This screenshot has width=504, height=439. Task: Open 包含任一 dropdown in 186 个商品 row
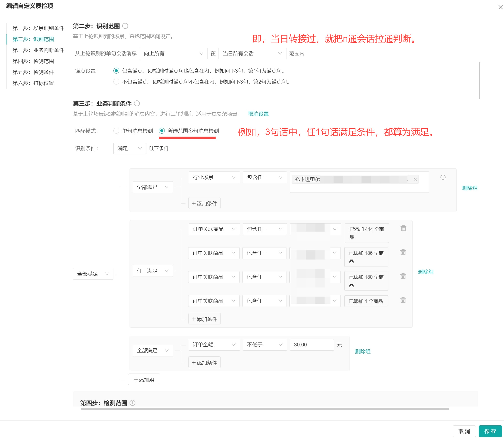(x=264, y=253)
